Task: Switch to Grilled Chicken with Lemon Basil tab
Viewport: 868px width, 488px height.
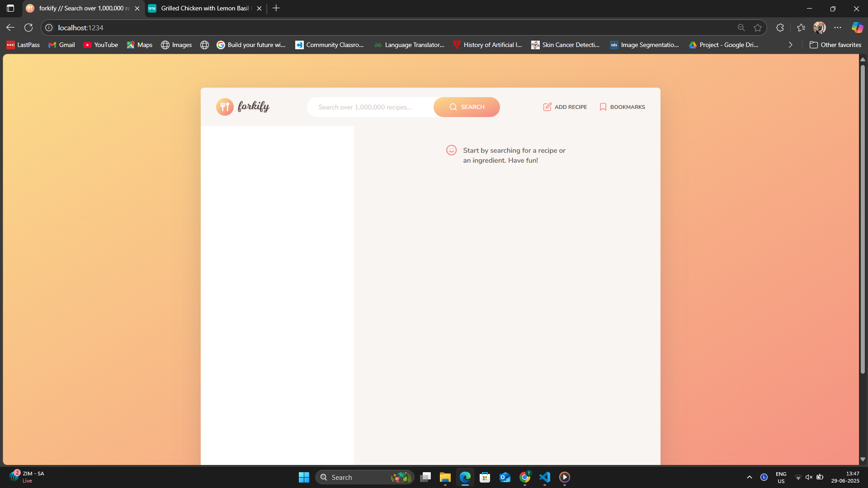Action: click(x=204, y=8)
